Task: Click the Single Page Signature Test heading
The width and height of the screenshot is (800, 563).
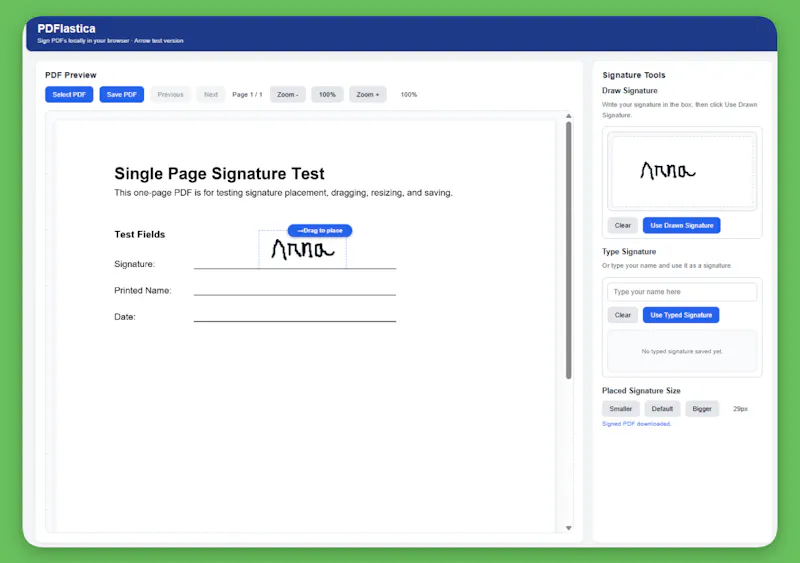Action: pyautogui.click(x=219, y=174)
